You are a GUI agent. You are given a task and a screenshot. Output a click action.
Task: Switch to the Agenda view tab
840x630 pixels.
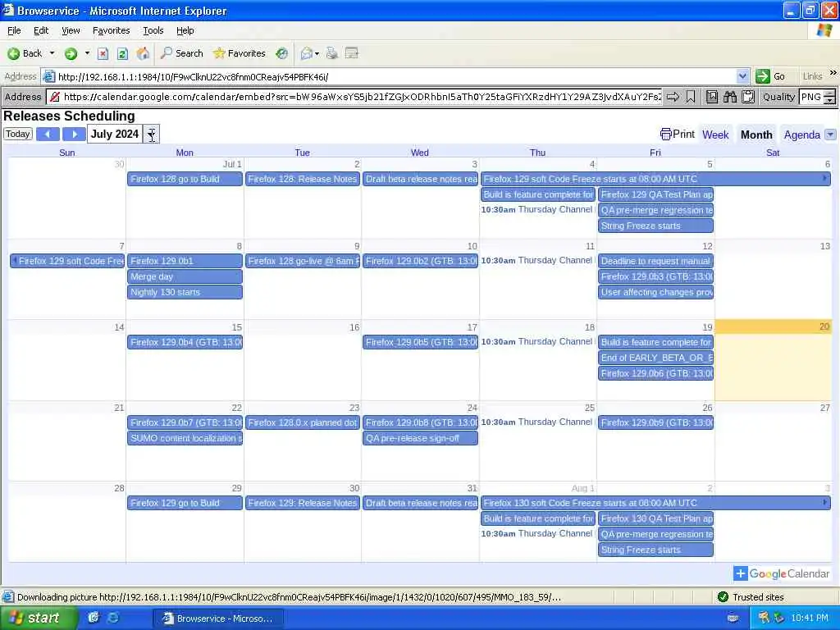tap(802, 135)
